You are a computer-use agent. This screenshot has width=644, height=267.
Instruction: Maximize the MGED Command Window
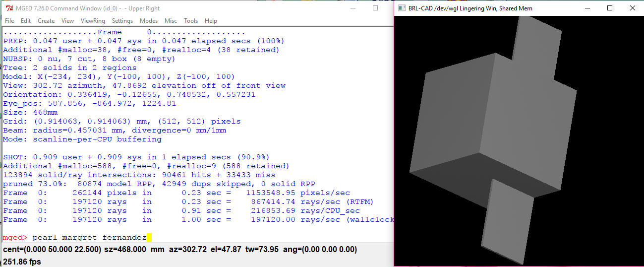[375, 8]
